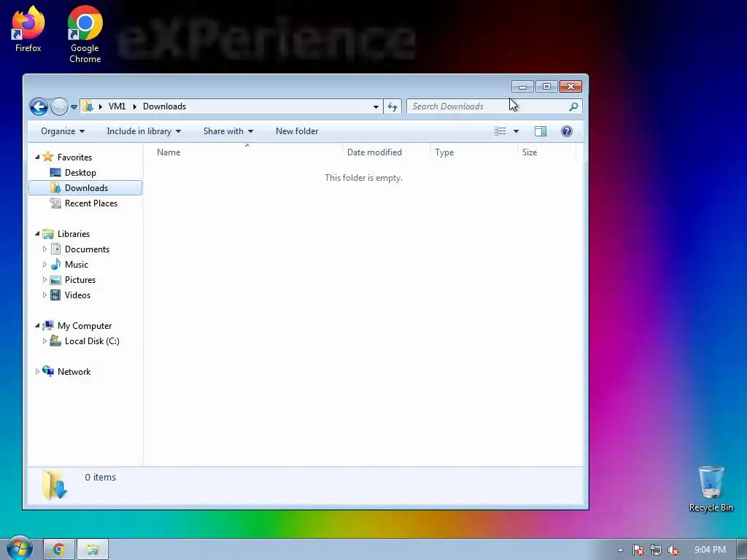Select Downloads under Favorites
Viewport: 747px width, 560px height.
(x=86, y=187)
